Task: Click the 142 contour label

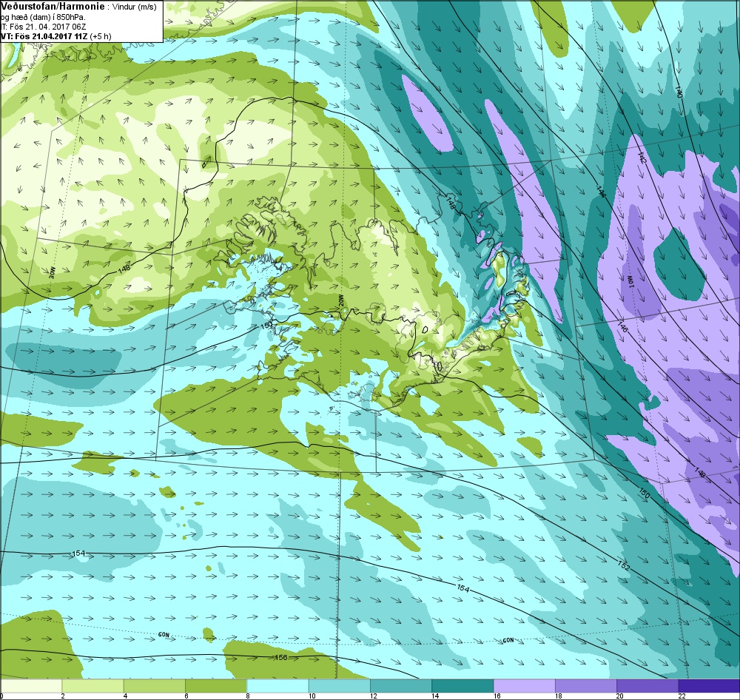Action: [x=642, y=157]
